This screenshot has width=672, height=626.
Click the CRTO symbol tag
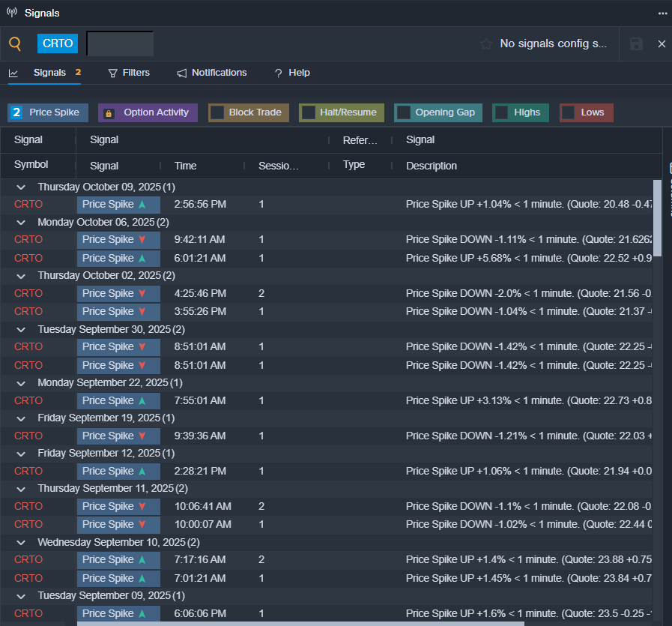click(x=58, y=43)
